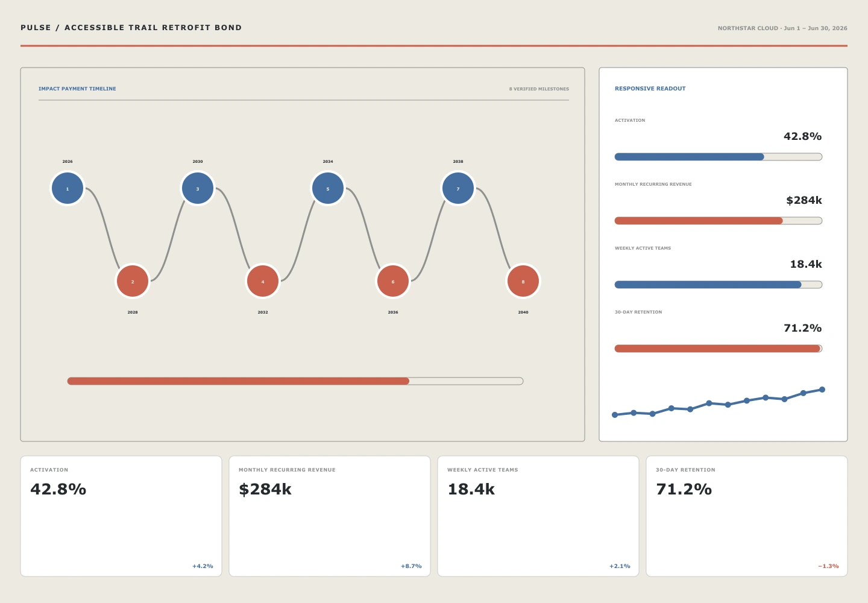868x603 pixels.
Task: Click the Activation bar in Responsive Readout
Action: (x=719, y=157)
